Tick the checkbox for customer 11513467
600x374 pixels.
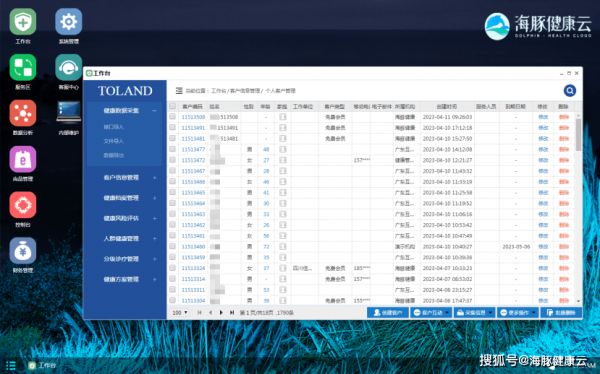pyautogui.click(x=172, y=171)
